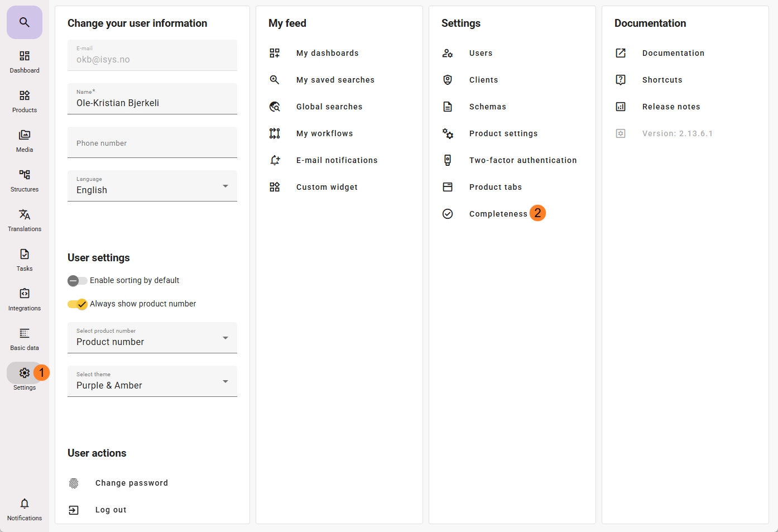Toggle Enable sorting by default switch
Screen dimensions: 778x532
[77, 281]
